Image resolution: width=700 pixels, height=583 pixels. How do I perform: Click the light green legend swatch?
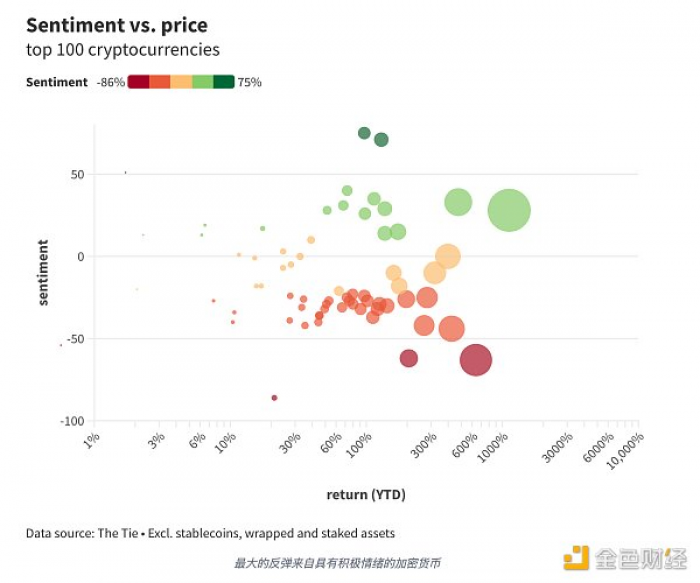point(203,82)
